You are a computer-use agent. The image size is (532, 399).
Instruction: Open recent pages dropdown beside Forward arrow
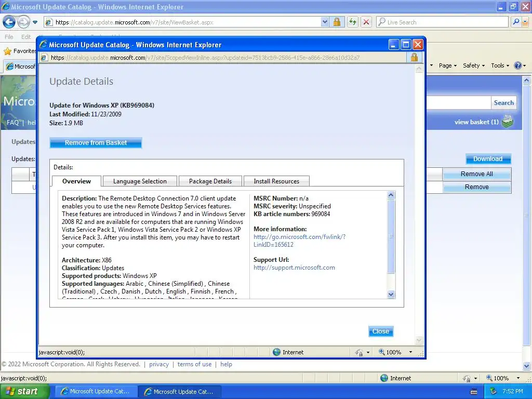35,22
